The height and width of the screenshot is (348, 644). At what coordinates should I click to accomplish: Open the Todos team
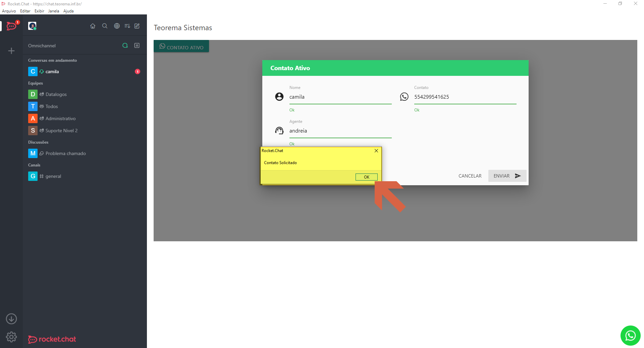point(85,106)
